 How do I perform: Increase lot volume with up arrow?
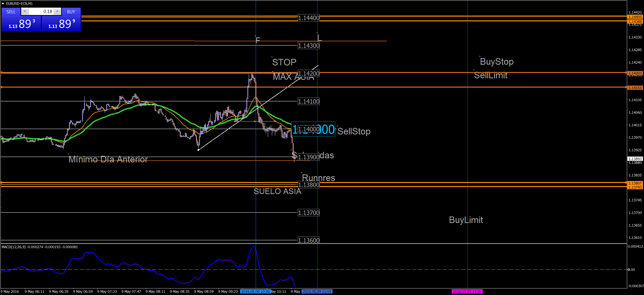[x=57, y=11]
